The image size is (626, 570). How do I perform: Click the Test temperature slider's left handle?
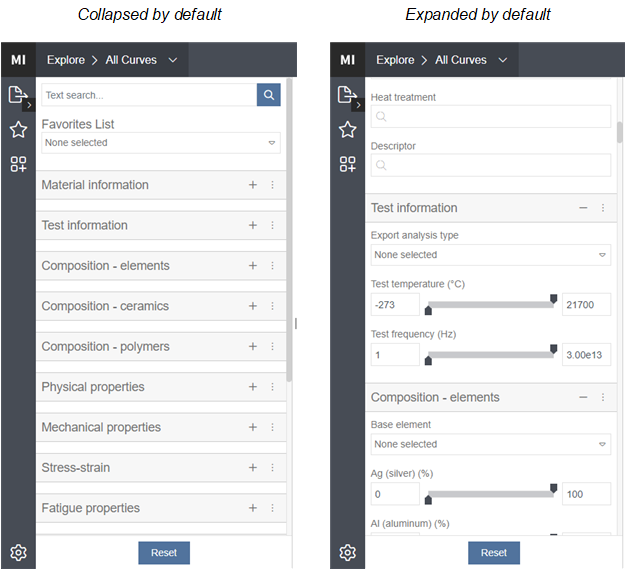(x=429, y=310)
